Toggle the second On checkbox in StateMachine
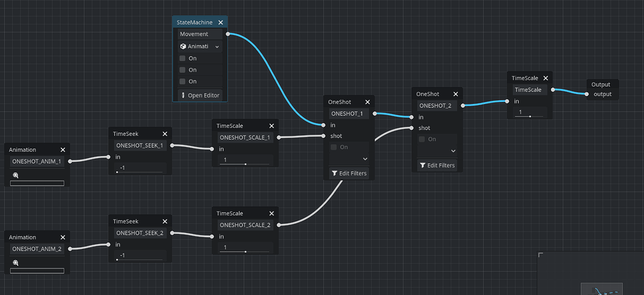Screen dimensions: 644x295 click(x=182, y=70)
